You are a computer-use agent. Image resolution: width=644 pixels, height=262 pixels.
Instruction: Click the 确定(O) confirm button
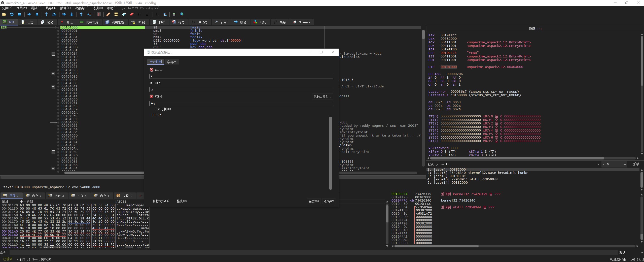[313, 201]
